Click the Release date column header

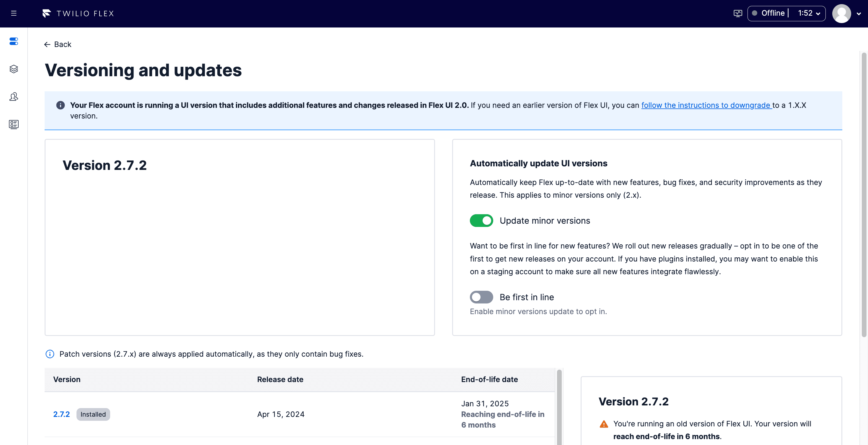280,379
